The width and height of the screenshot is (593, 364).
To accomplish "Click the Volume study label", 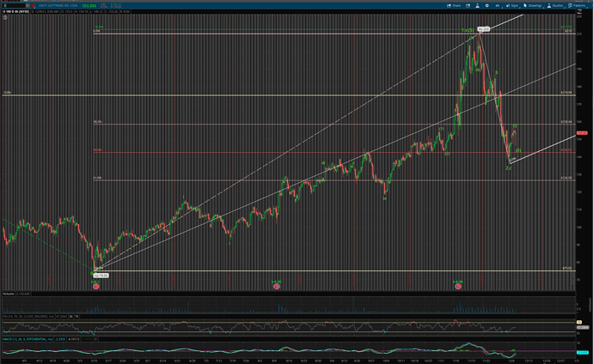I will pos(9,294).
